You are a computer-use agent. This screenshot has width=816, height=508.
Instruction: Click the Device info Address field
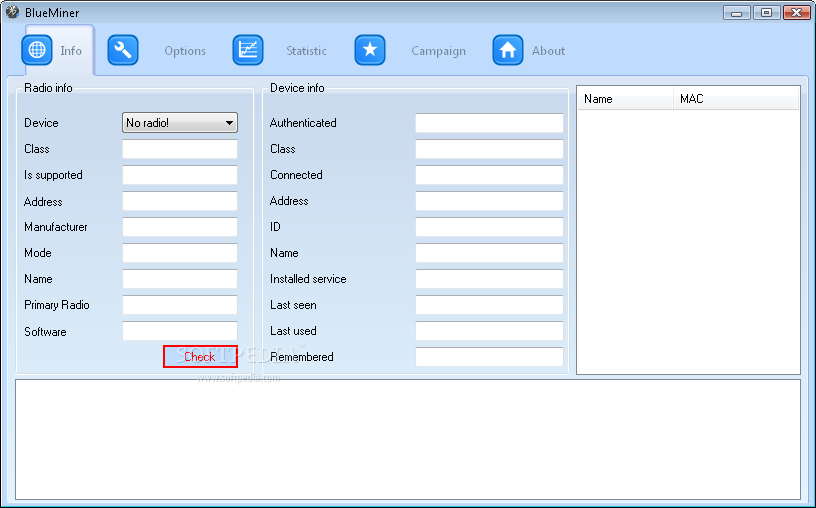pos(489,201)
